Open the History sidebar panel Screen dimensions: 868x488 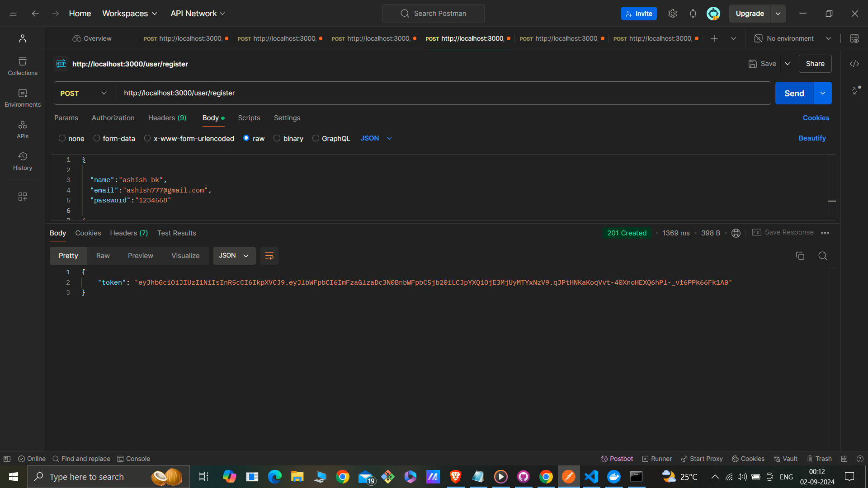point(23,161)
